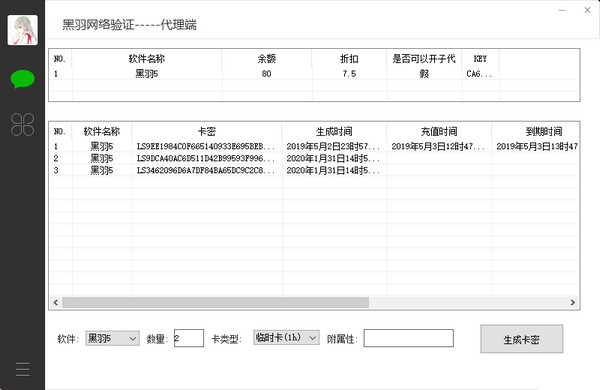Select card row starting LS9DCA40AC6D
This screenshot has height=390, width=600.
click(314, 158)
